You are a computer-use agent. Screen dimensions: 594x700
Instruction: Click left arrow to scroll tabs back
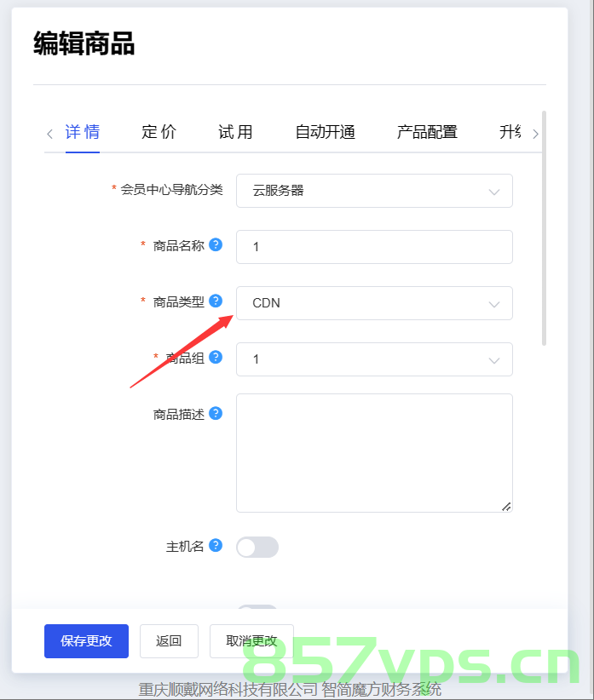(50, 134)
